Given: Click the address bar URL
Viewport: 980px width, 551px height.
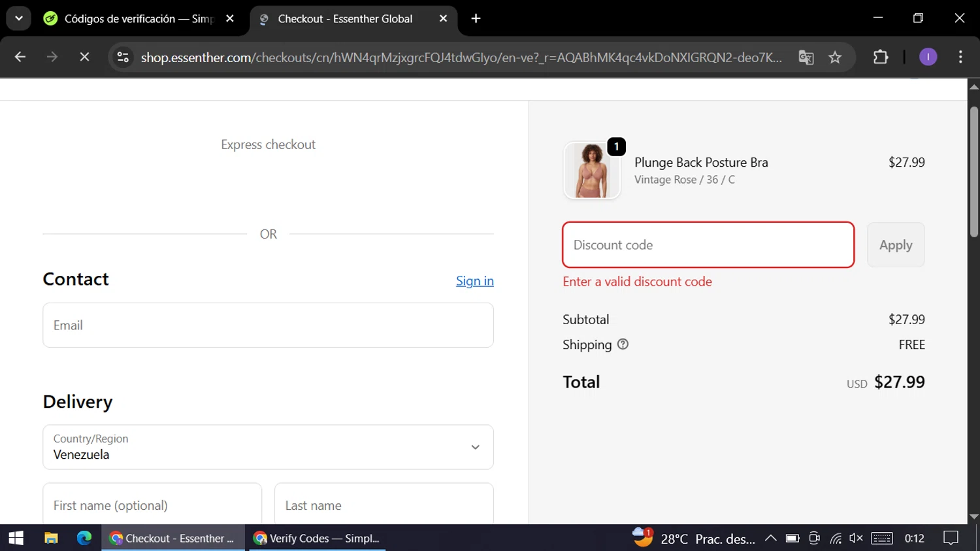Looking at the screenshot, I should pos(461,58).
